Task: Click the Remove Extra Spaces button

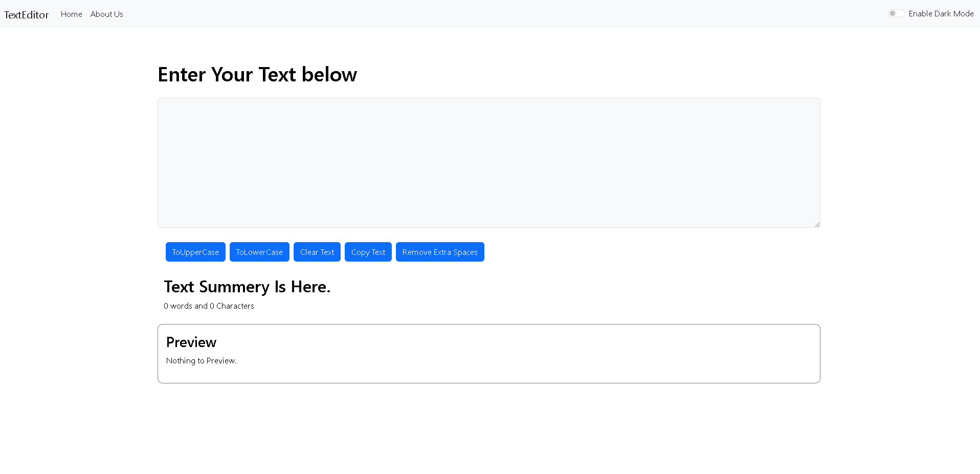Action: [439, 252]
